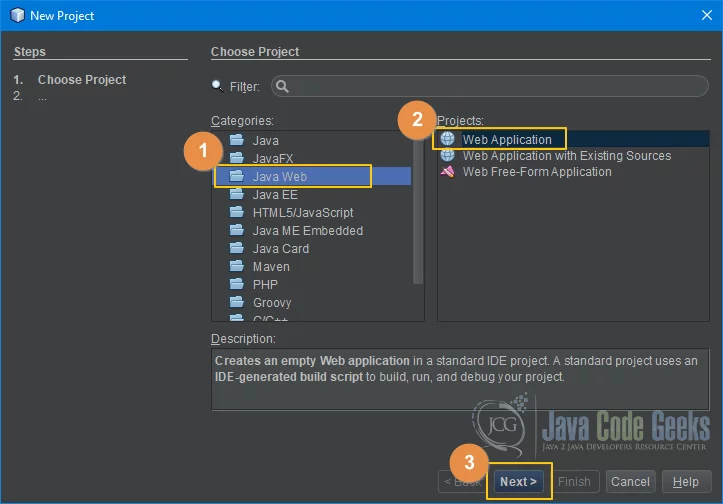Click the HTML5/JavaScript folder icon
Screen dimensions: 723x504
tap(237, 212)
